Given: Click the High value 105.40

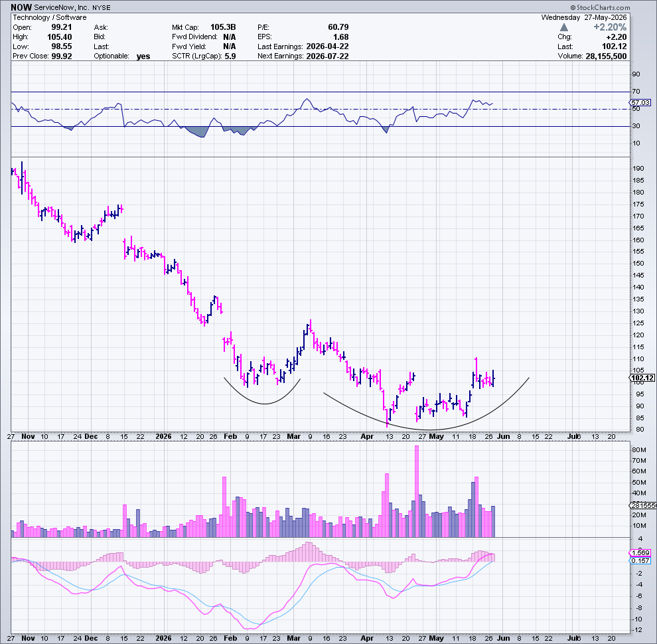Looking at the screenshot, I should 60,37.
